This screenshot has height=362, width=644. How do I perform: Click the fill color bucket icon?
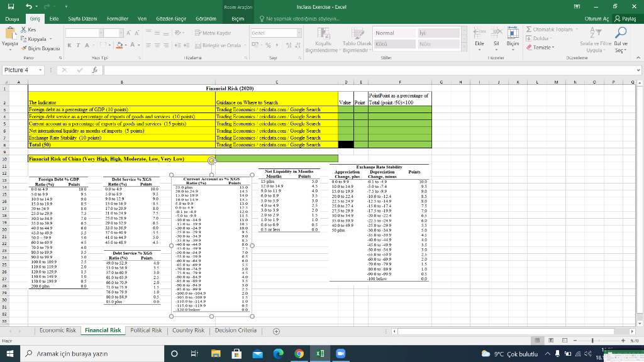(x=119, y=45)
